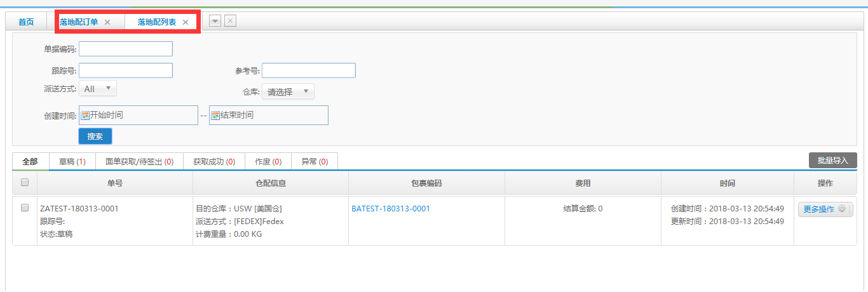868x292 pixels.
Task: Close the 落地配订单 tab with its X icon
Action: pos(107,22)
